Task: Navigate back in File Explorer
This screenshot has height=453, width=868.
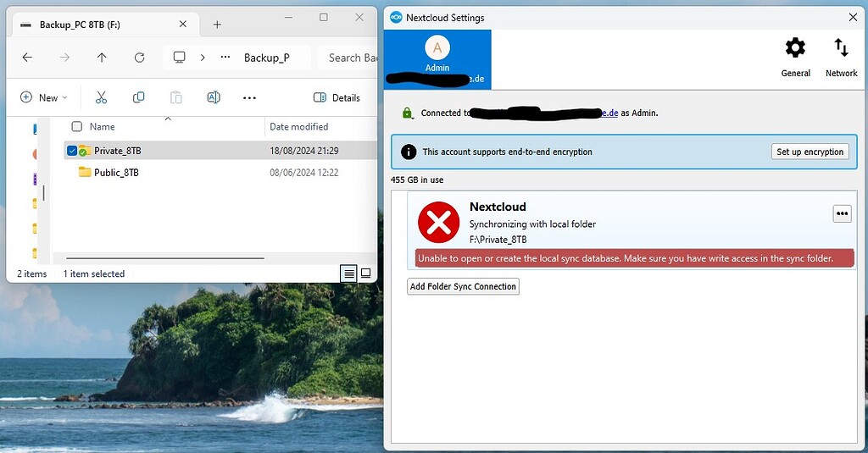Action: (x=27, y=58)
